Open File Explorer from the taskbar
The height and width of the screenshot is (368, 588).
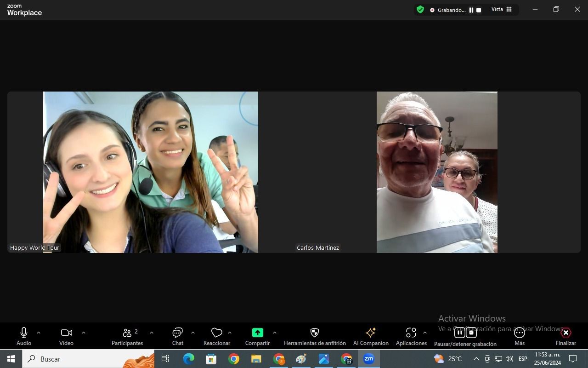pos(256,359)
